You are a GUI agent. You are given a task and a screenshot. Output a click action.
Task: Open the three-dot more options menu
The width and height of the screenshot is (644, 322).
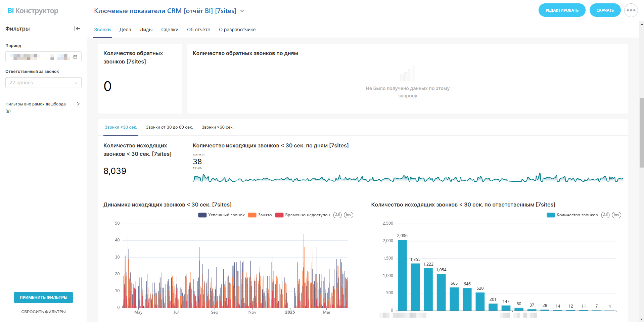click(x=631, y=10)
